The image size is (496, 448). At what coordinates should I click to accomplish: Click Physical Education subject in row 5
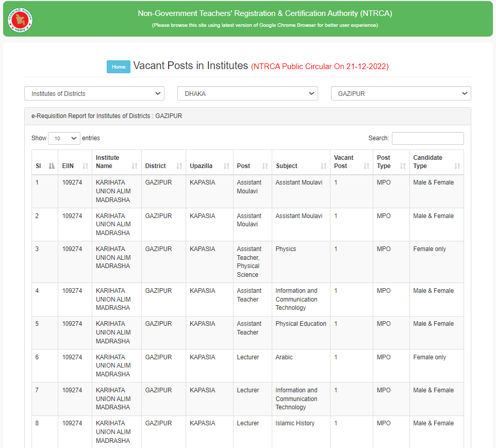point(301,324)
